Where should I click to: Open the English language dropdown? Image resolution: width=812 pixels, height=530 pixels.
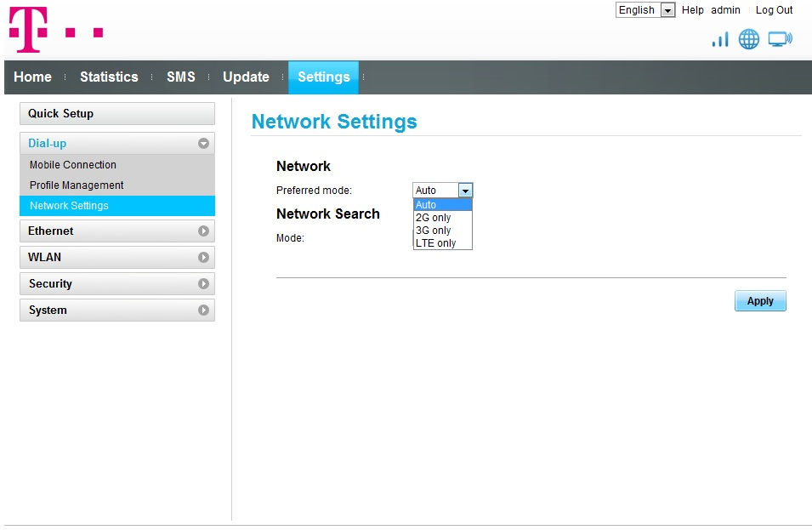click(x=645, y=10)
